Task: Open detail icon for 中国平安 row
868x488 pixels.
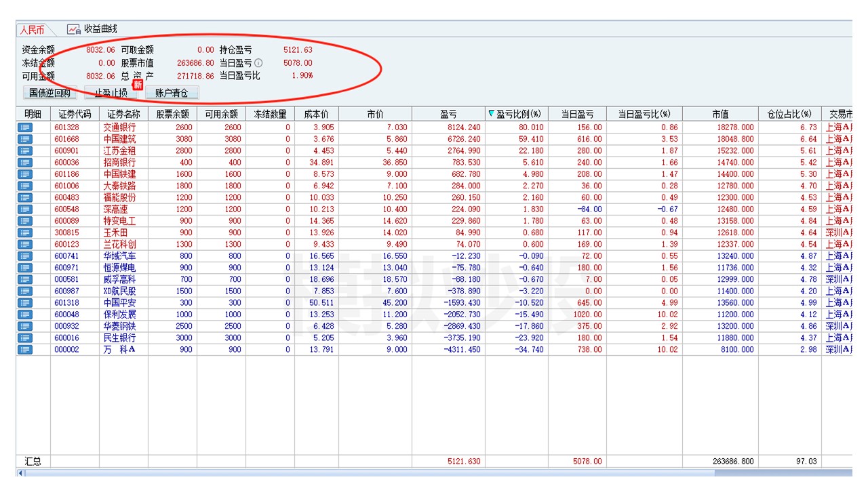Action: tap(25, 303)
